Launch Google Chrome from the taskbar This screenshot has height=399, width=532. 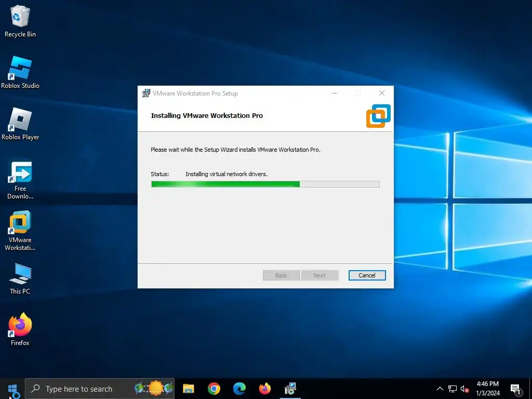[x=214, y=389]
